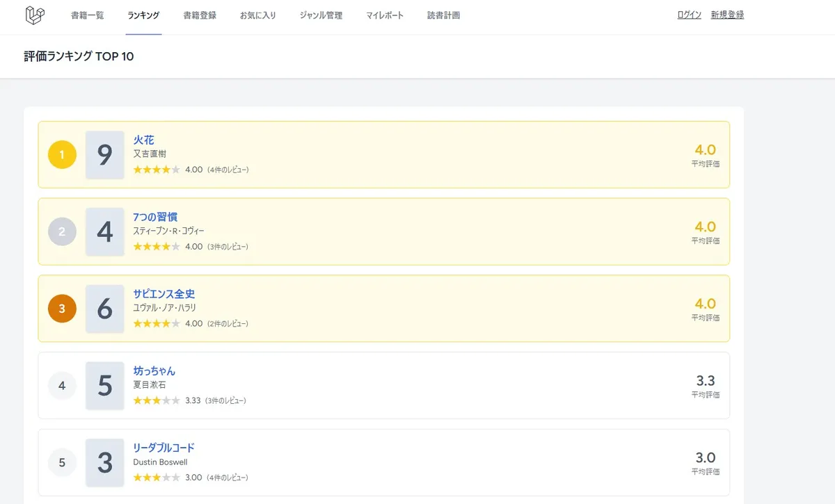
Task: Click the cover thumbnail showing 4
Action: (x=105, y=231)
